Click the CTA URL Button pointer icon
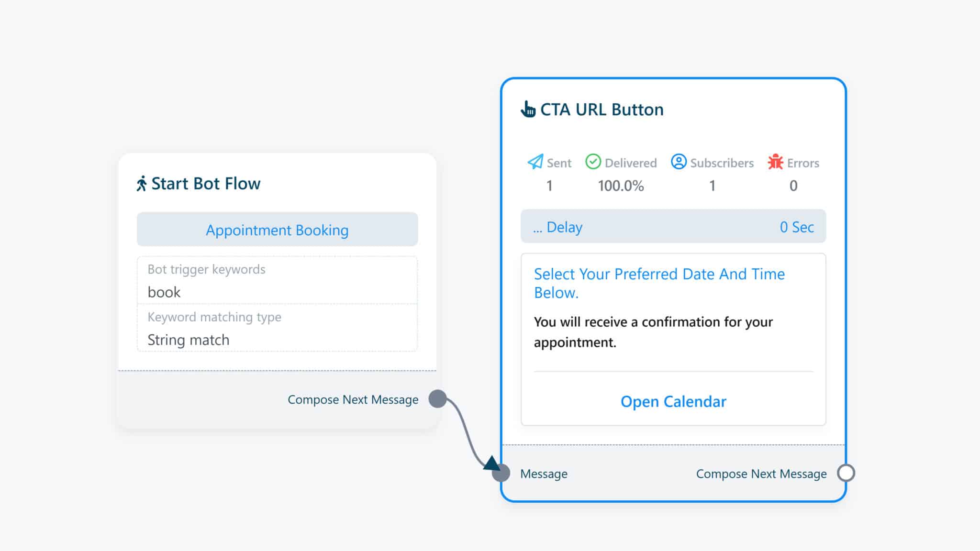 click(x=528, y=110)
